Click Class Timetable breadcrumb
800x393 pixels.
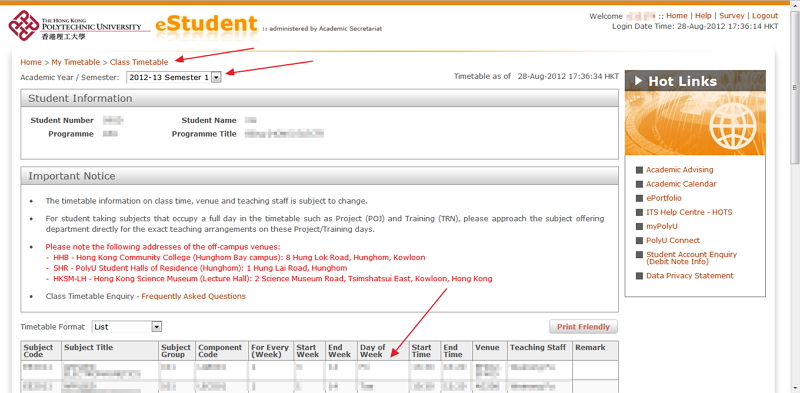[x=139, y=62]
